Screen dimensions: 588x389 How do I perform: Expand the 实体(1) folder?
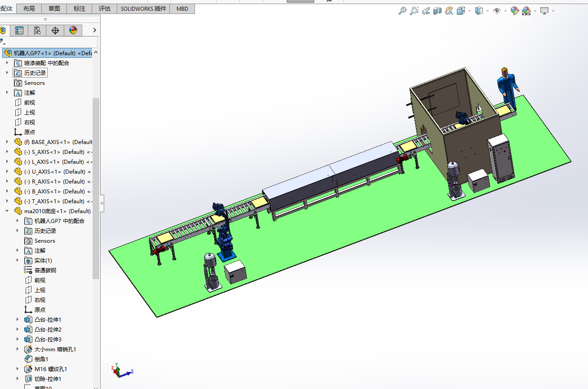tap(18, 260)
